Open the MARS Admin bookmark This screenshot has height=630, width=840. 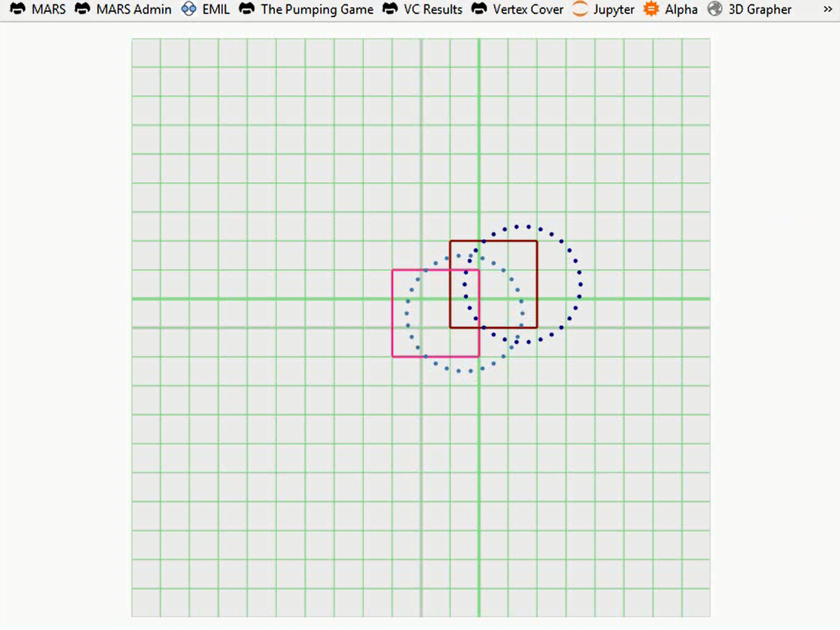(x=123, y=9)
